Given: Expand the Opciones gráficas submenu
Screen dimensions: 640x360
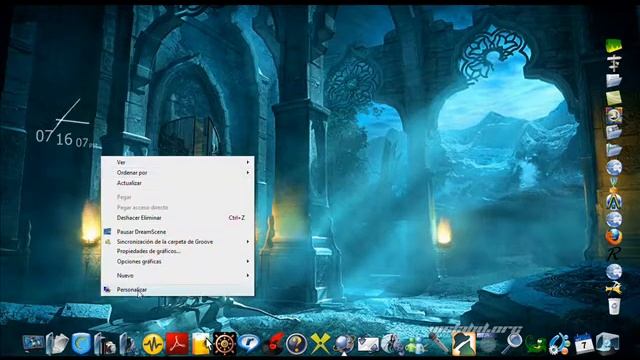Looking at the screenshot, I should coord(177,261).
